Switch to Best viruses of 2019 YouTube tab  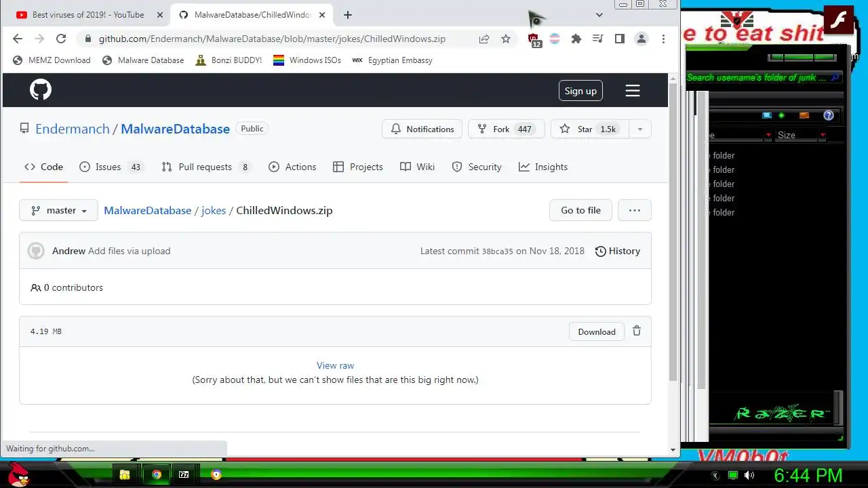[x=88, y=15]
